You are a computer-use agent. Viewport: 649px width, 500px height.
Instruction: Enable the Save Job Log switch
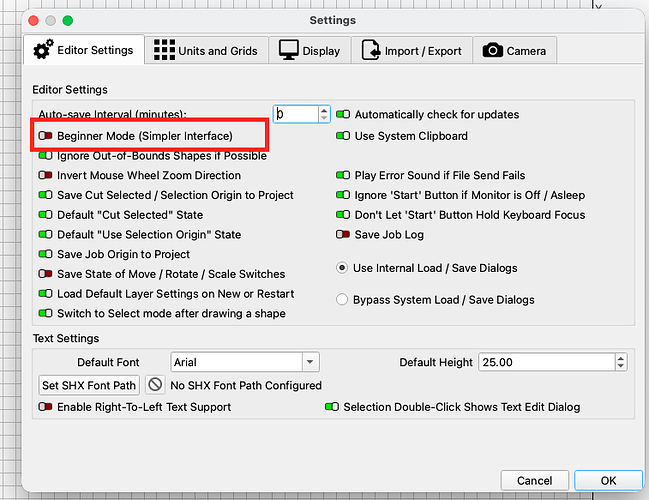coord(343,234)
